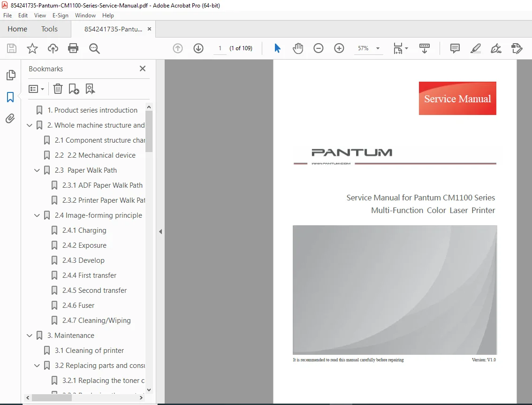Open '2.1 Component structure' bookmark
The image size is (532, 405).
[x=100, y=140]
